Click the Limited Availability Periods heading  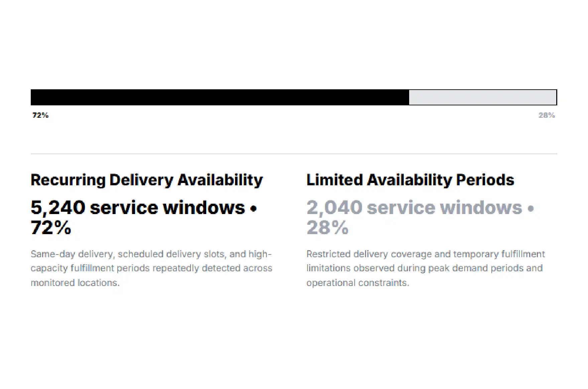click(x=410, y=180)
